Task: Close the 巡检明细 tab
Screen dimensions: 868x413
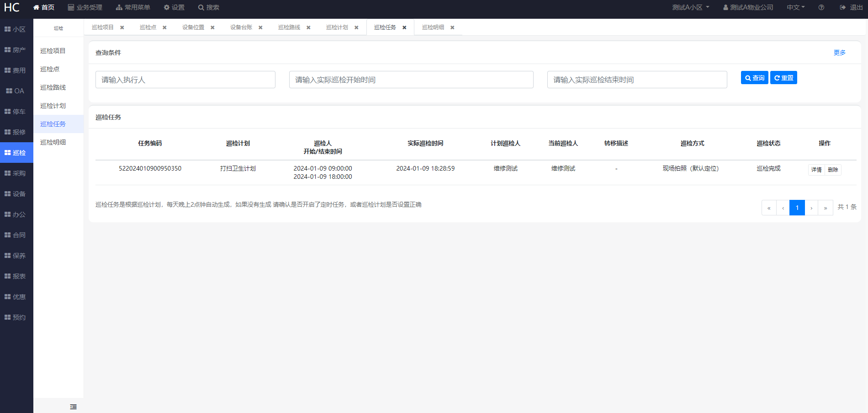Action: (x=452, y=27)
